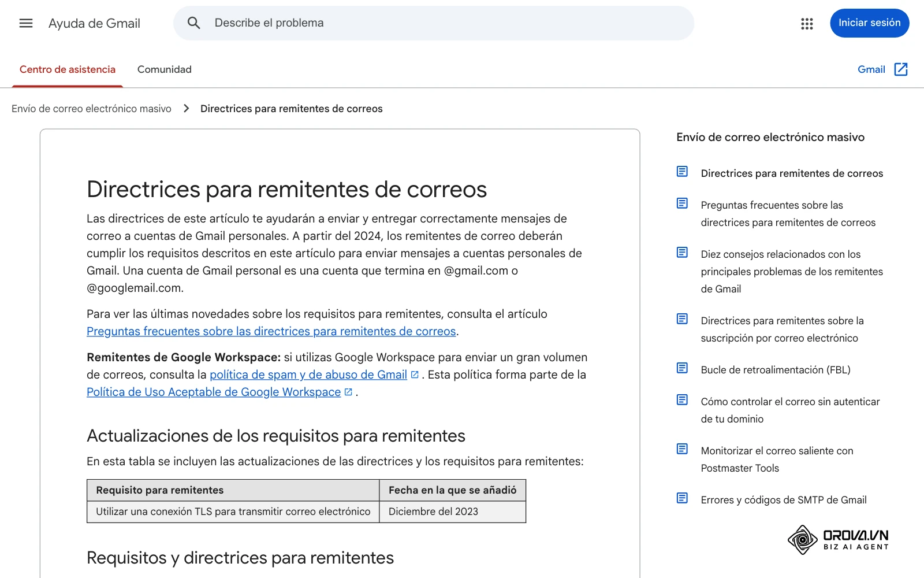Click sidebar heading Envío de correo electrónico masivo

point(770,137)
